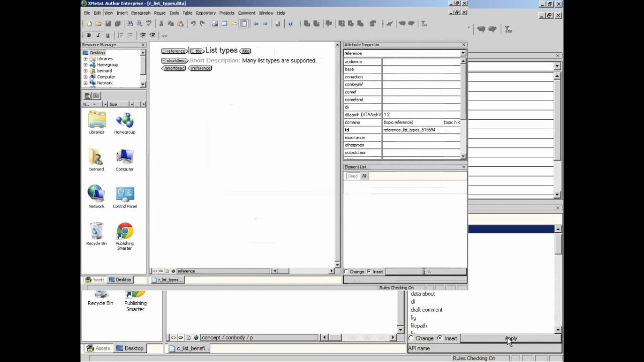
Task: Expand the Libraries tree node
Action: coord(86,59)
